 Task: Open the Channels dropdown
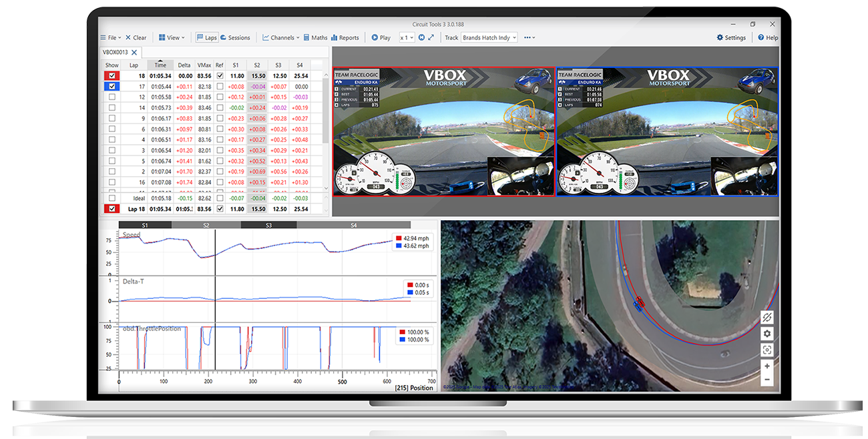point(280,38)
